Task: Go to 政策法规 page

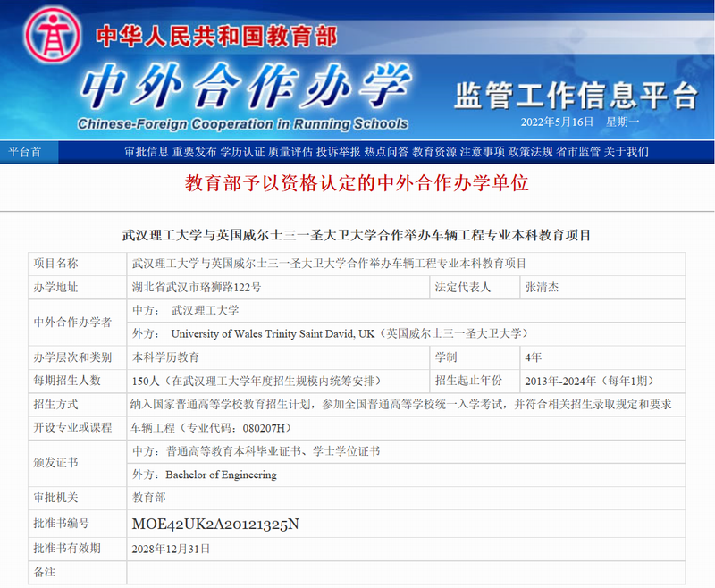Action: click(x=531, y=152)
